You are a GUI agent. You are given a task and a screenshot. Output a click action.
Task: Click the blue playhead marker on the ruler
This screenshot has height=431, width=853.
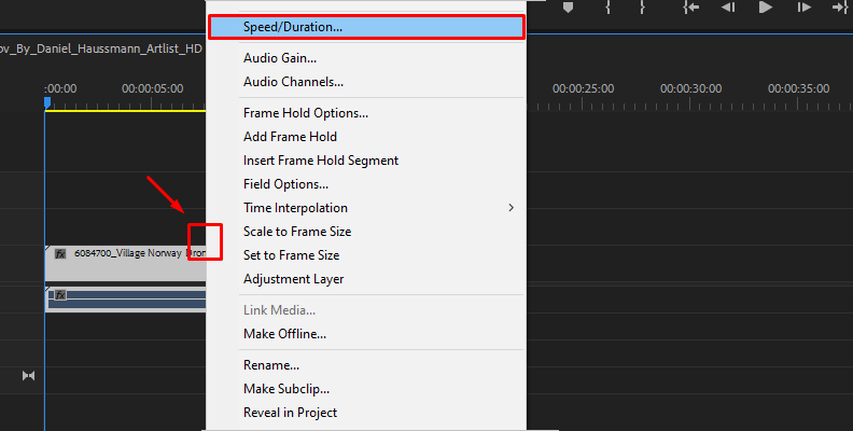click(x=47, y=102)
